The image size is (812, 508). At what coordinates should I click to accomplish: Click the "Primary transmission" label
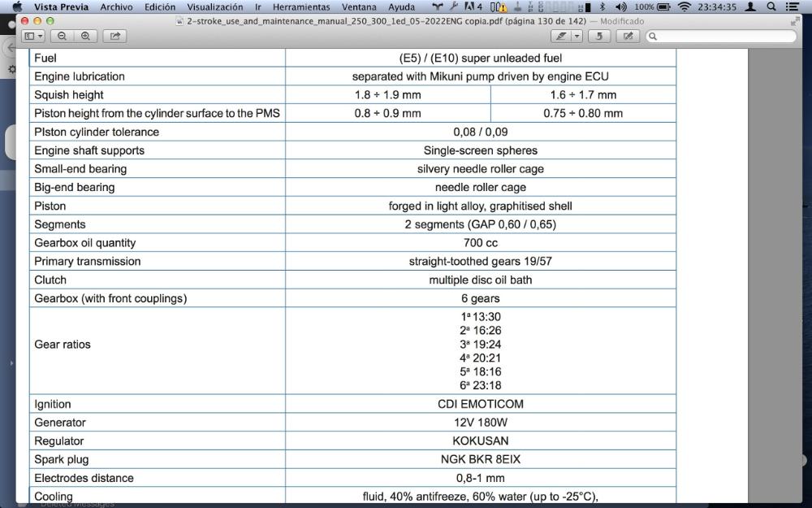(88, 261)
